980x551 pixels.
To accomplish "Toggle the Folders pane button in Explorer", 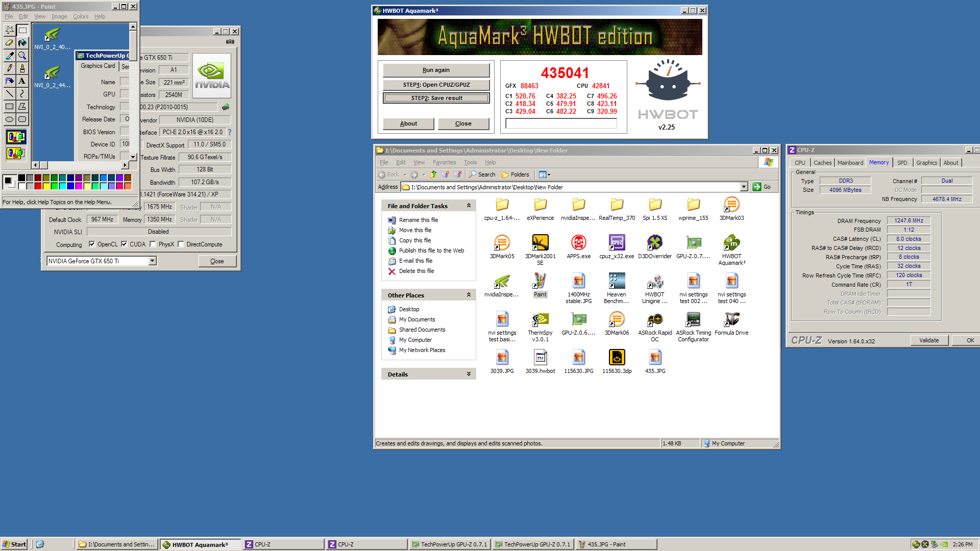I will (x=515, y=174).
